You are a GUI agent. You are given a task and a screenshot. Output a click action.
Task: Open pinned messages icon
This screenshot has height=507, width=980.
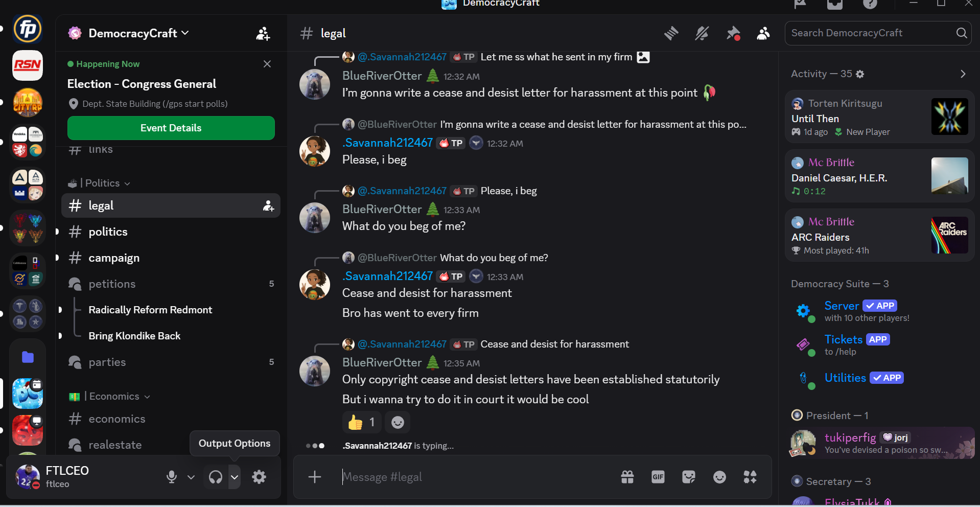click(733, 33)
